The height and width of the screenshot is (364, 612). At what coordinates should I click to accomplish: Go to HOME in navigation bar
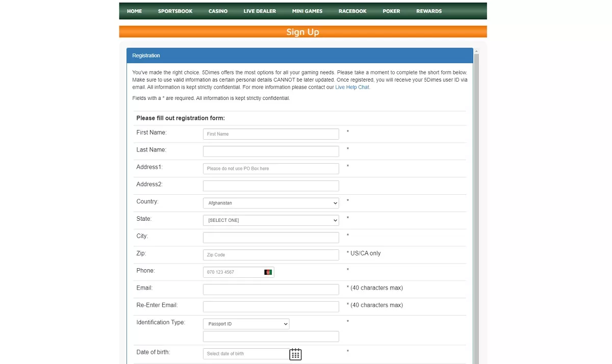click(135, 11)
